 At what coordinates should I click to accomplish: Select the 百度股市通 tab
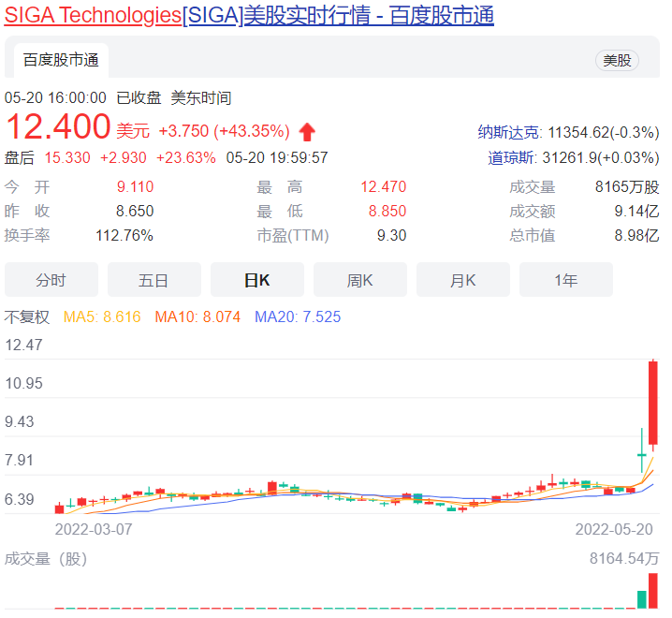(x=61, y=60)
